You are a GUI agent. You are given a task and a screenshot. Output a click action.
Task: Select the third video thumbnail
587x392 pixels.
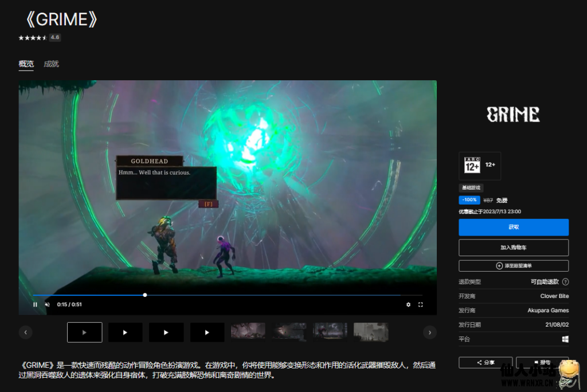(x=166, y=332)
